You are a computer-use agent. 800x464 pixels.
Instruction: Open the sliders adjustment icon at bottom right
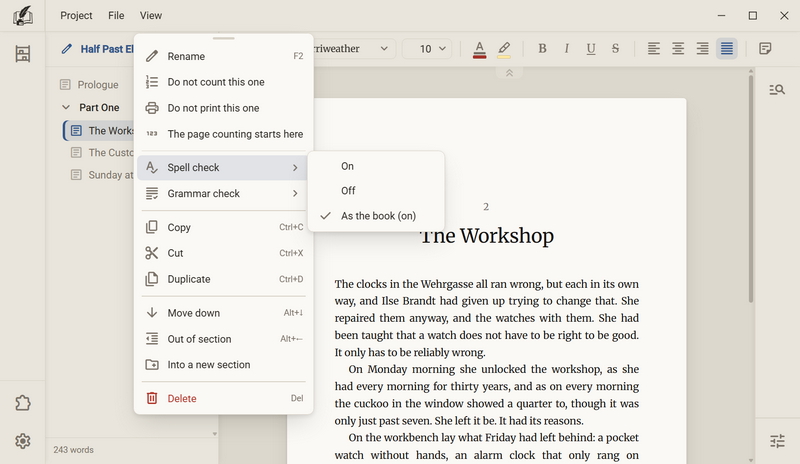pos(777,441)
